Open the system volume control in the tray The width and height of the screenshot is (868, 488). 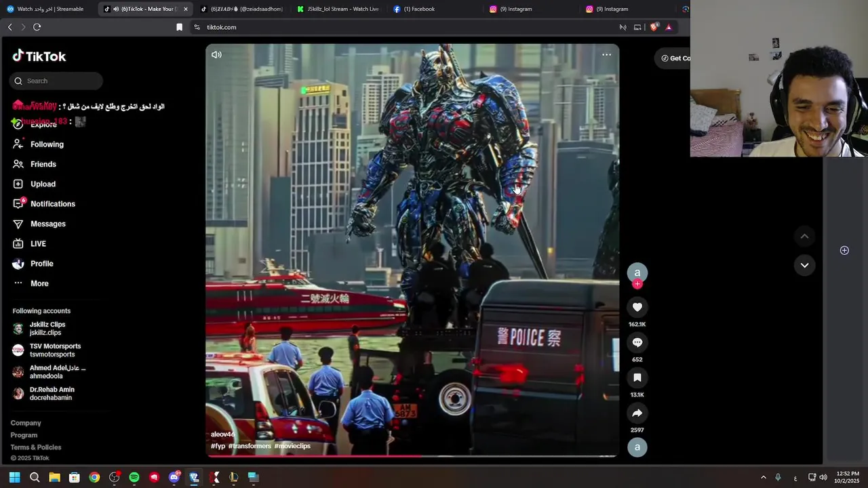[x=823, y=477]
